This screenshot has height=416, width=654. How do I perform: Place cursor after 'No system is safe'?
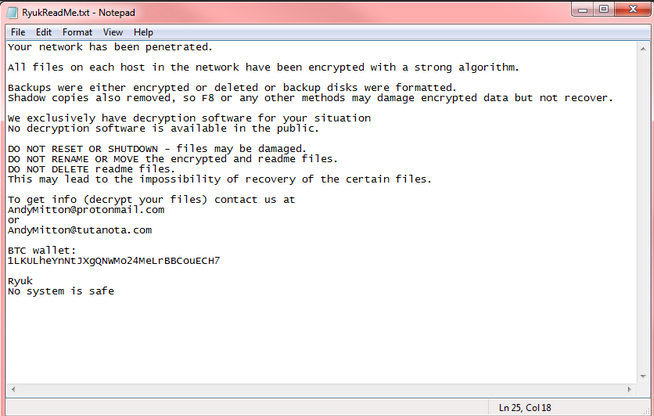pyautogui.click(x=115, y=291)
